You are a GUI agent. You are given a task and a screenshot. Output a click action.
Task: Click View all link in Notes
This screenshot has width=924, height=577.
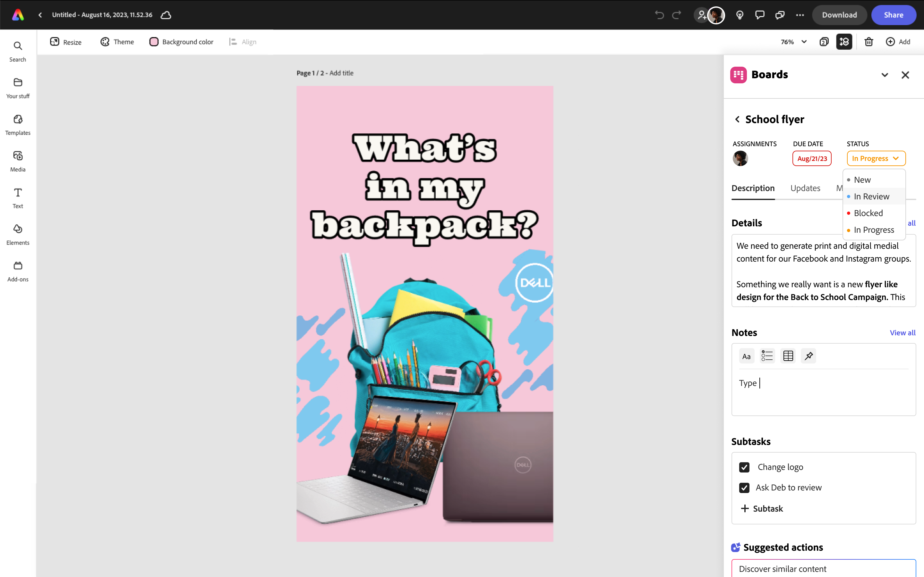902,333
